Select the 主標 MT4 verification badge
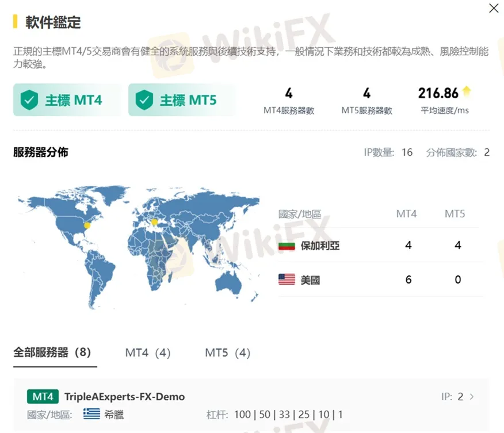Image resolution: width=504 pixels, height=433 pixels. point(67,99)
